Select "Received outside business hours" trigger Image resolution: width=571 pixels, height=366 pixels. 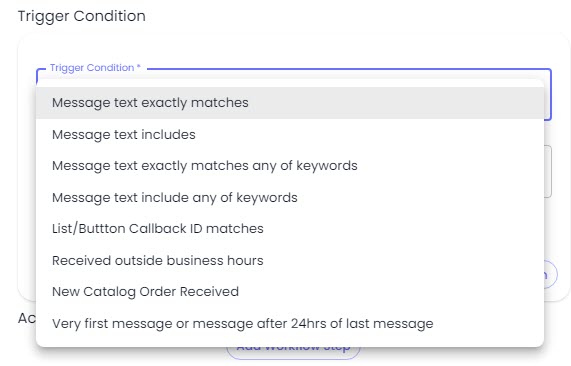[x=290, y=260]
